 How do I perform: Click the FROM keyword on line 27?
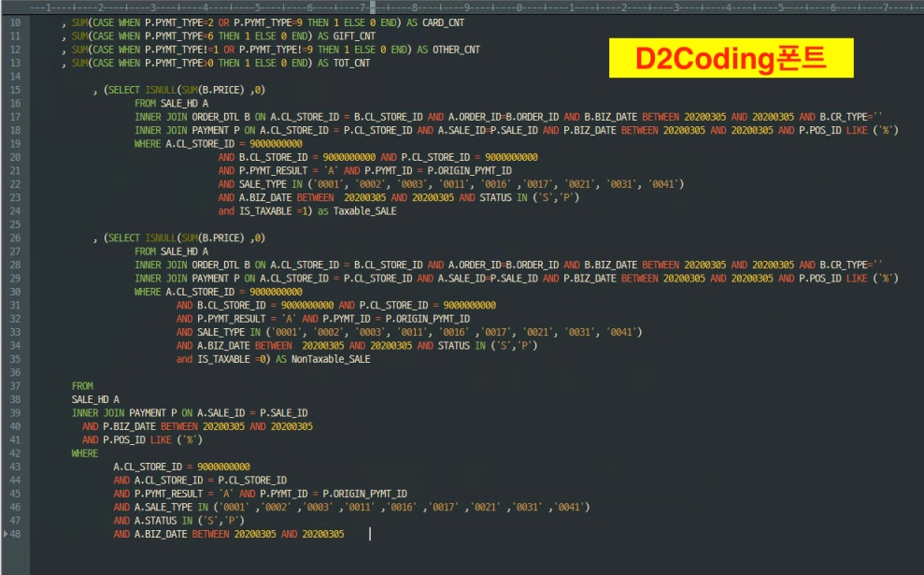click(145, 252)
